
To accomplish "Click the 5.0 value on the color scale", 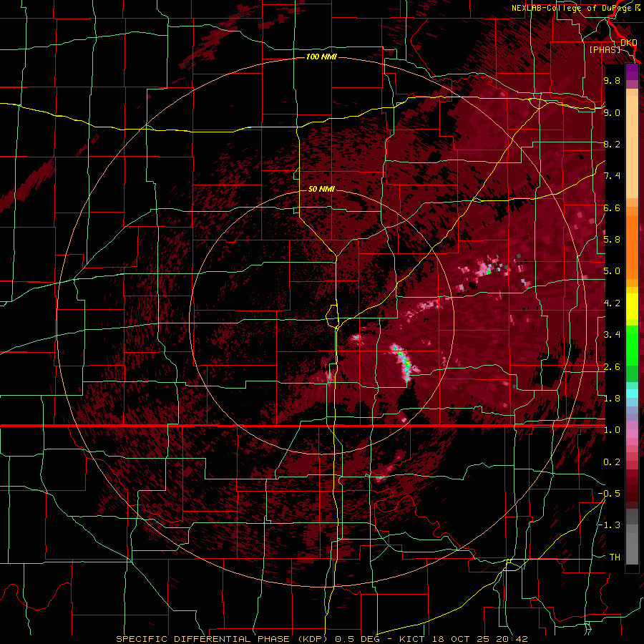I will (x=612, y=271).
